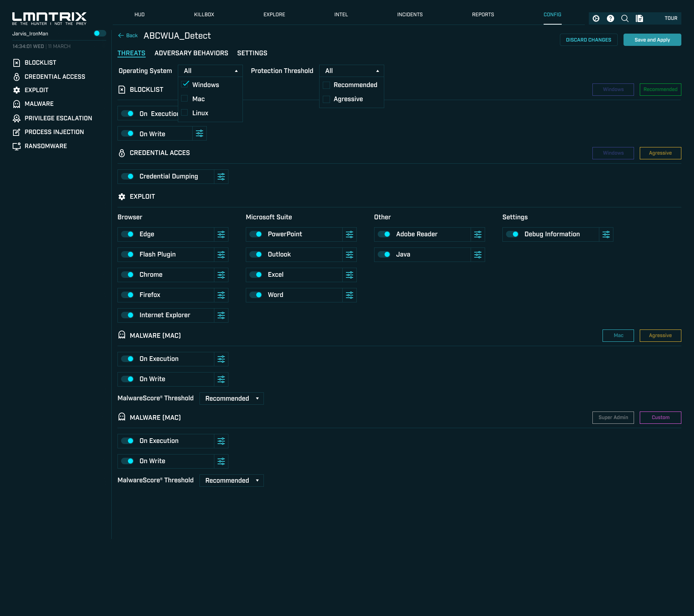Viewport: 694px width, 616px height.
Task: Click the TOUR button
Action: tap(671, 18)
